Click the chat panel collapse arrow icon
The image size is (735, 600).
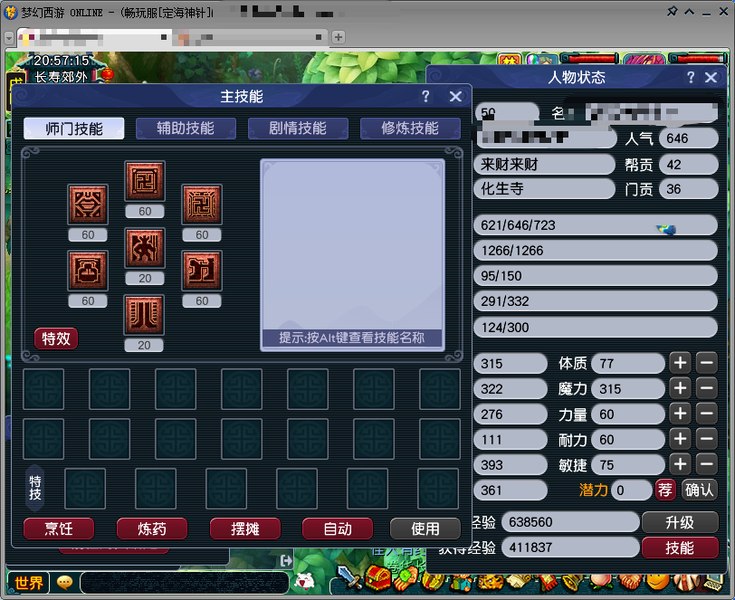(x=285, y=560)
